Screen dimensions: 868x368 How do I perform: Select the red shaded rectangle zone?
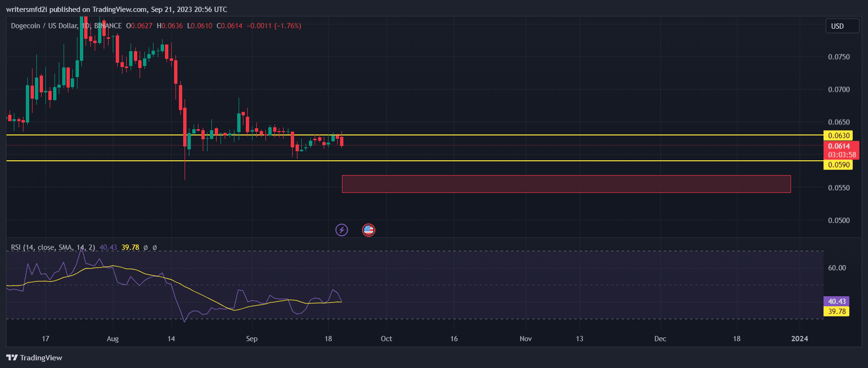click(x=566, y=184)
